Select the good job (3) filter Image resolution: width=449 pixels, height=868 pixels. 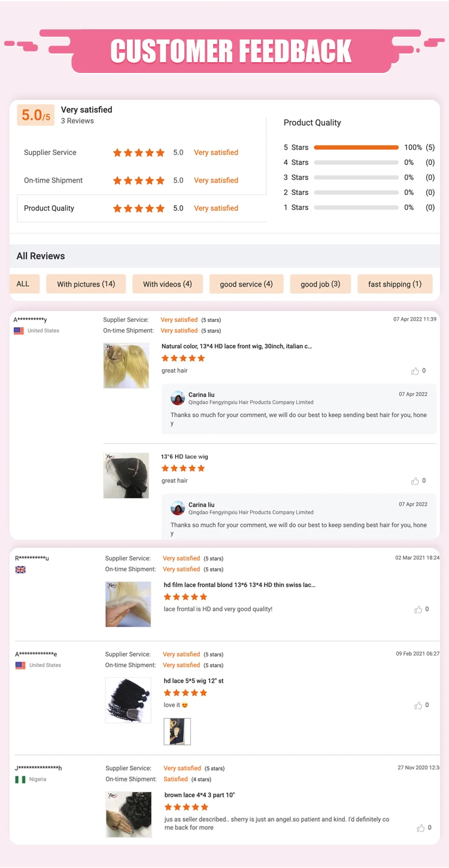pos(320,284)
